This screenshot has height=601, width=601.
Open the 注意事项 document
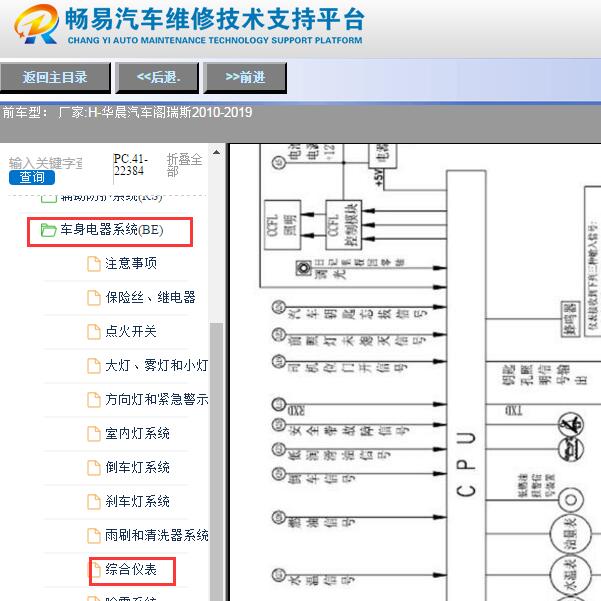[131, 264]
